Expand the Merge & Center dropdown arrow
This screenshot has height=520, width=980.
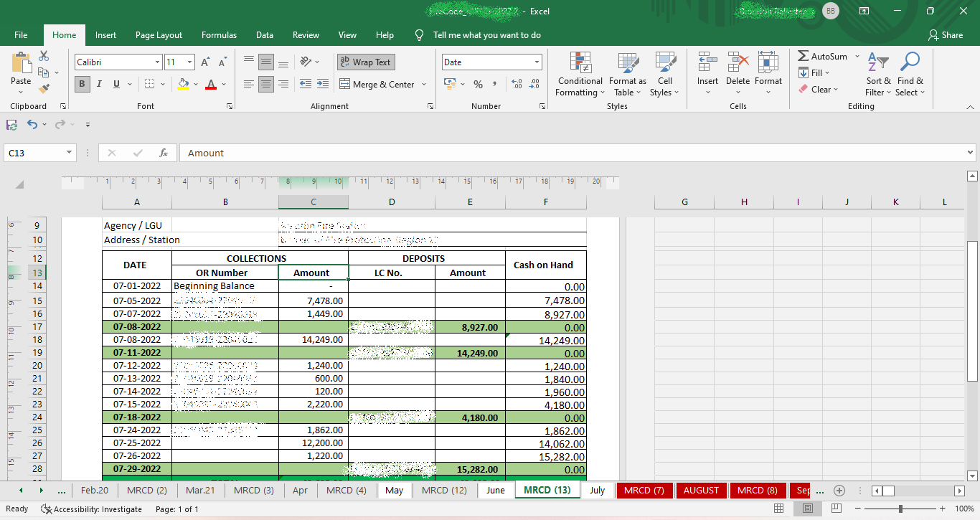[x=424, y=84]
